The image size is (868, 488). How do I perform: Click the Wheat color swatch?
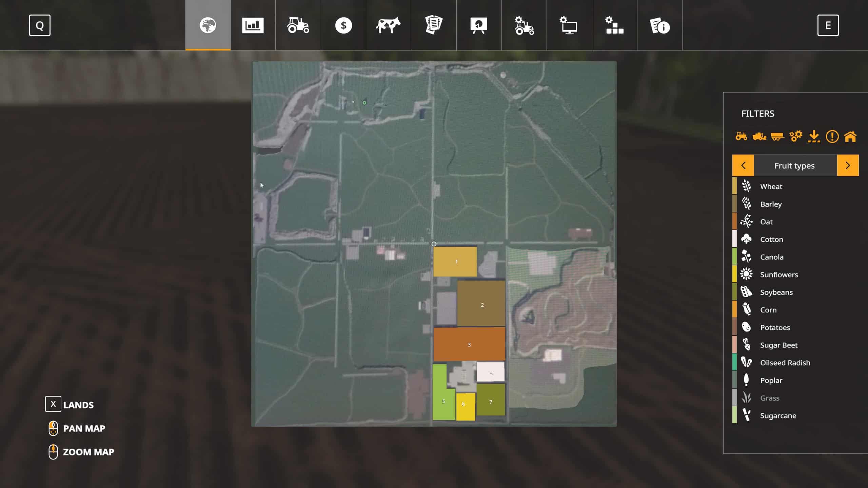[x=734, y=186]
